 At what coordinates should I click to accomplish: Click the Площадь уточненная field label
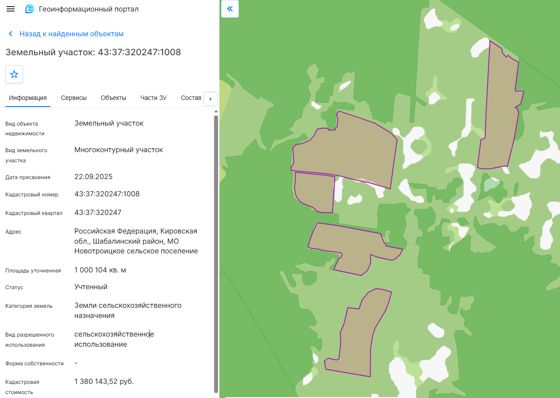(33, 270)
